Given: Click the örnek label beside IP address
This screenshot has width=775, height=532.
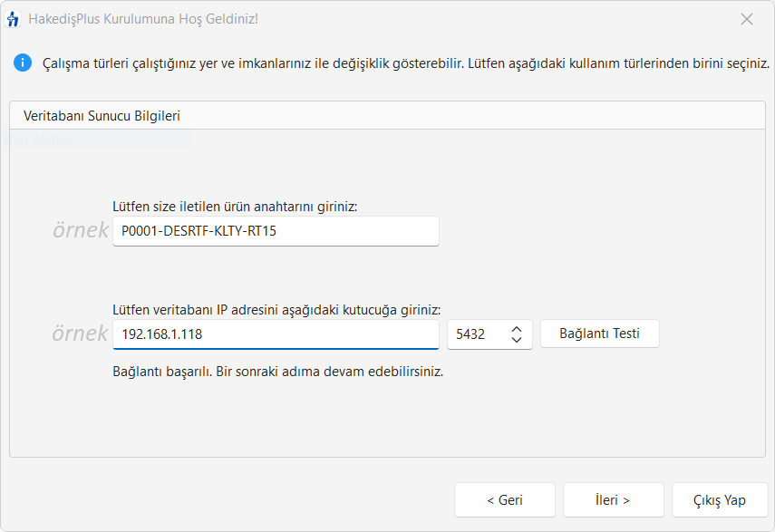Looking at the screenshot, I should point(80,334).
